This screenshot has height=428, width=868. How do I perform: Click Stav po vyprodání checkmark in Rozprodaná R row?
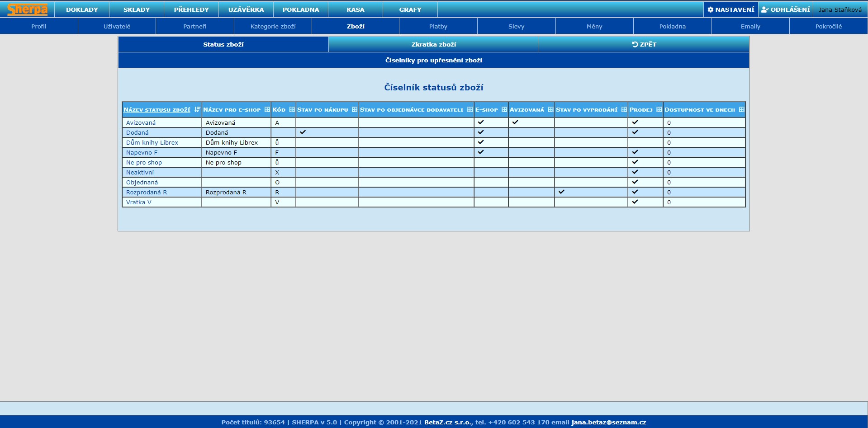[x=561, y=192]
